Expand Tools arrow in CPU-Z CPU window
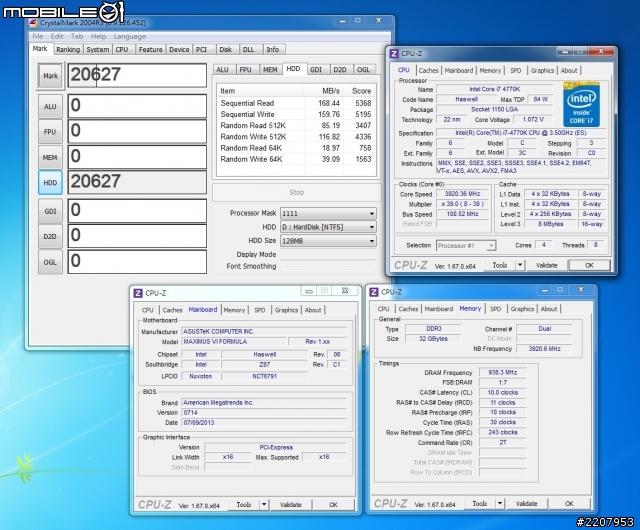 [x=520, y=265]
